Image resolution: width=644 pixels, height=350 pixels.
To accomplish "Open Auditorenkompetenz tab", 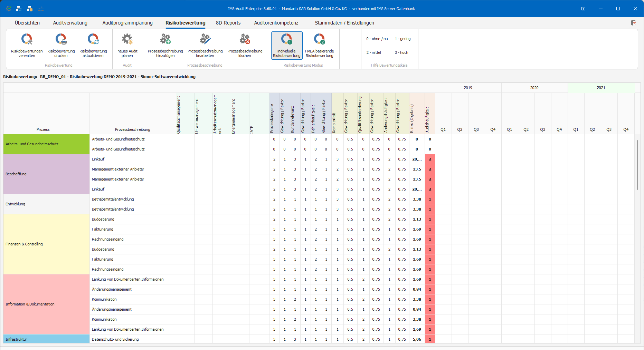I will [276, 23].
